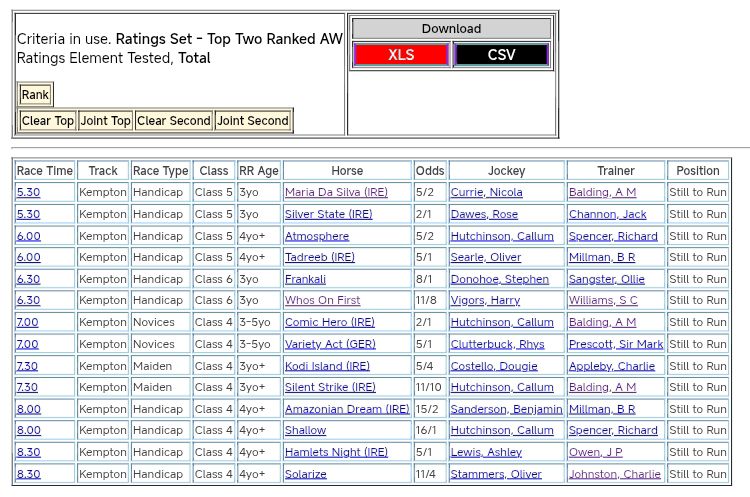The width and height of the screenshot is (750, 497).
Task: Open horse Amazonian Dream (IRE)
Action: 347,409
